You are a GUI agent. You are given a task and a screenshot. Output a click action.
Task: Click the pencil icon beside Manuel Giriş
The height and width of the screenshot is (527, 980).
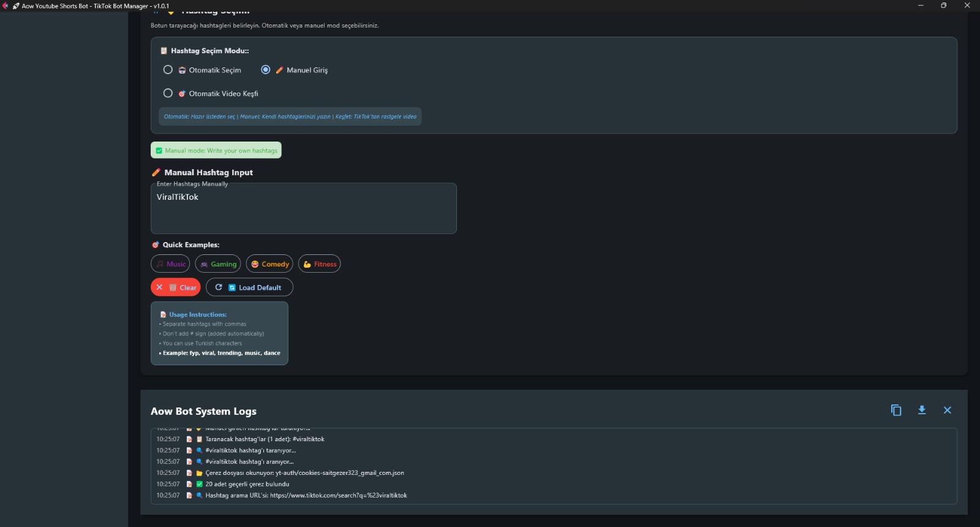(279, 70)
